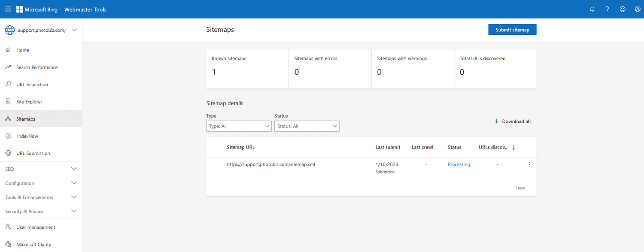Open the Microsoft apps grid launcher
Viewport: 644px width, 252px height.
click(x=8, y=9)
